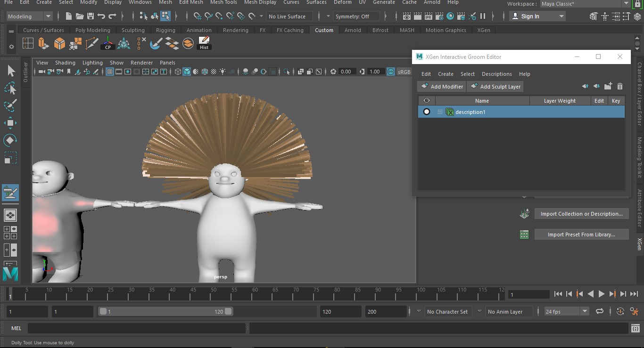Open the Descriptions menu in the Groom Editor
Viewport: 644px width, 348px height.
click(496, 74)
